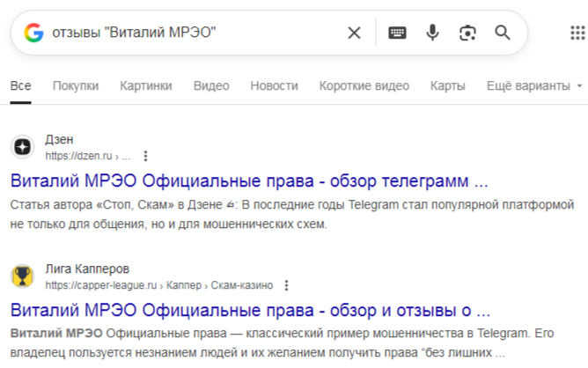Image resolution: width=588 pixels, height=368 pixels.
Task: Open the on-screen keyboard input tool
Action: tap(398, 33)
